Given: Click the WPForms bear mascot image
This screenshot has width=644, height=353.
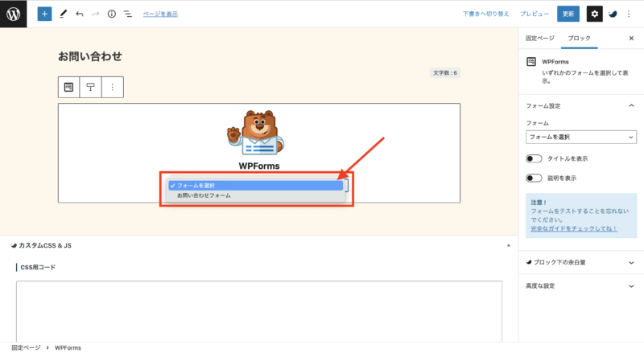Looking at the screenshot, I should click(256, 132).
